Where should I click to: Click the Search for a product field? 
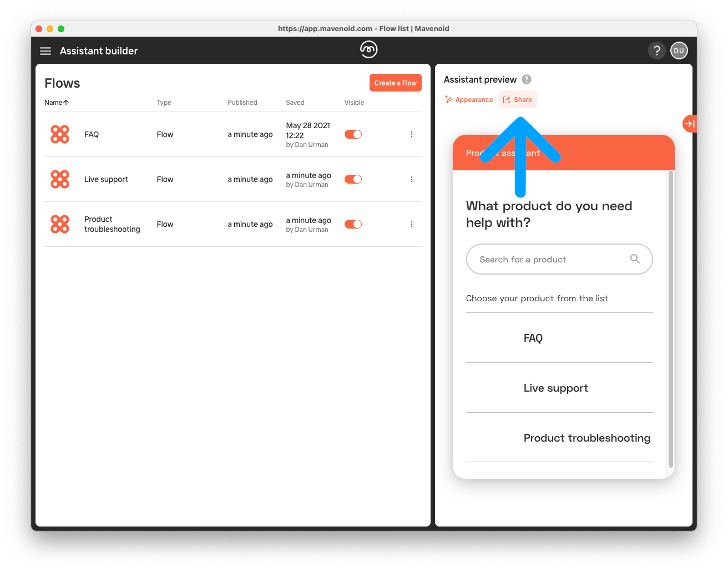coord(559,259)
